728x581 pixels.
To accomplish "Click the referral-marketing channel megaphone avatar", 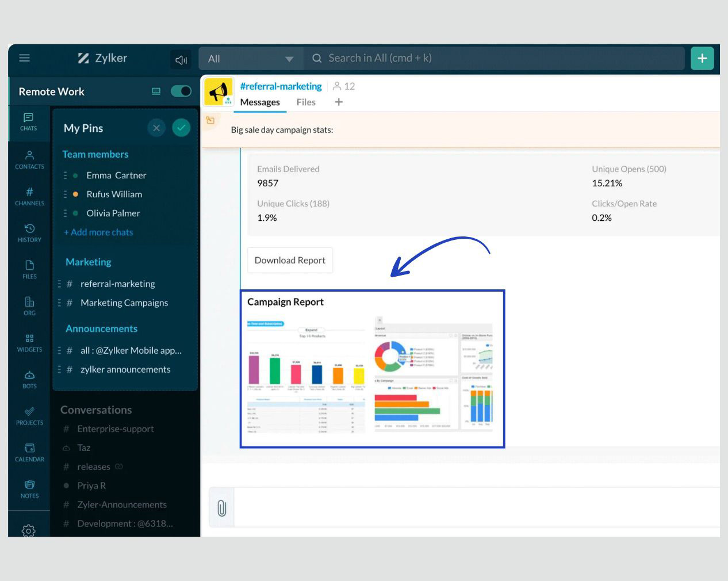I will (x=219, y=91).
